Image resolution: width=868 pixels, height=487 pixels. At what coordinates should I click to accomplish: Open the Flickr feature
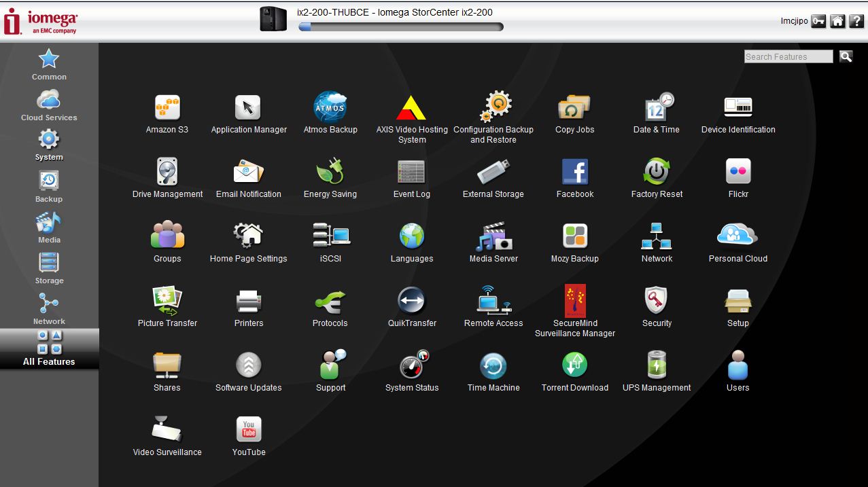738,178
